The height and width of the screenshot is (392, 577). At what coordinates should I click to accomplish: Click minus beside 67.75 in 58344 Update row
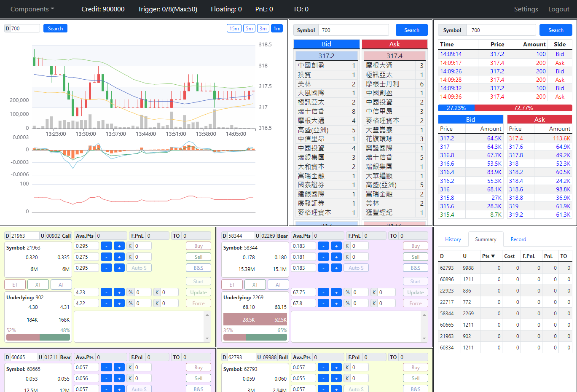point(323,293)
